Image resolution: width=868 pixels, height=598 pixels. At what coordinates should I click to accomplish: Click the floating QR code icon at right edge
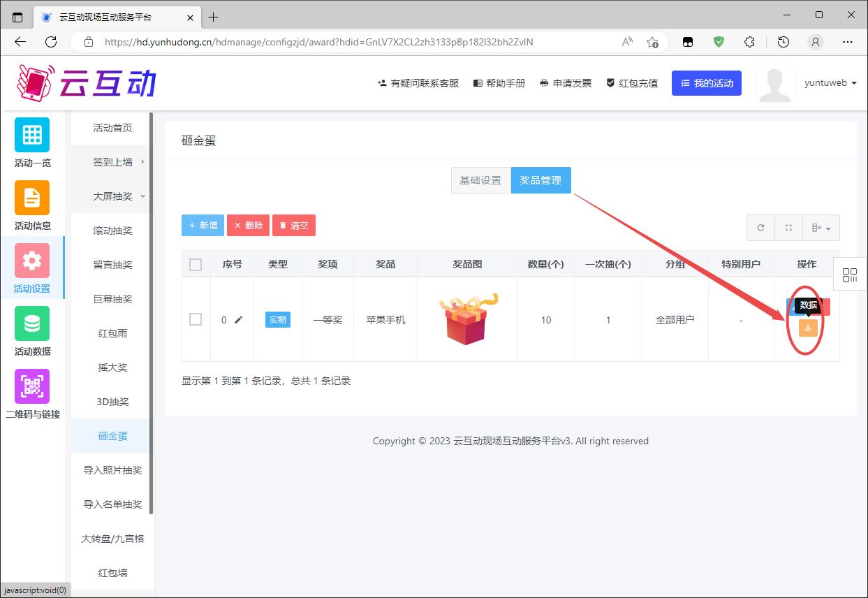point(850,275)
